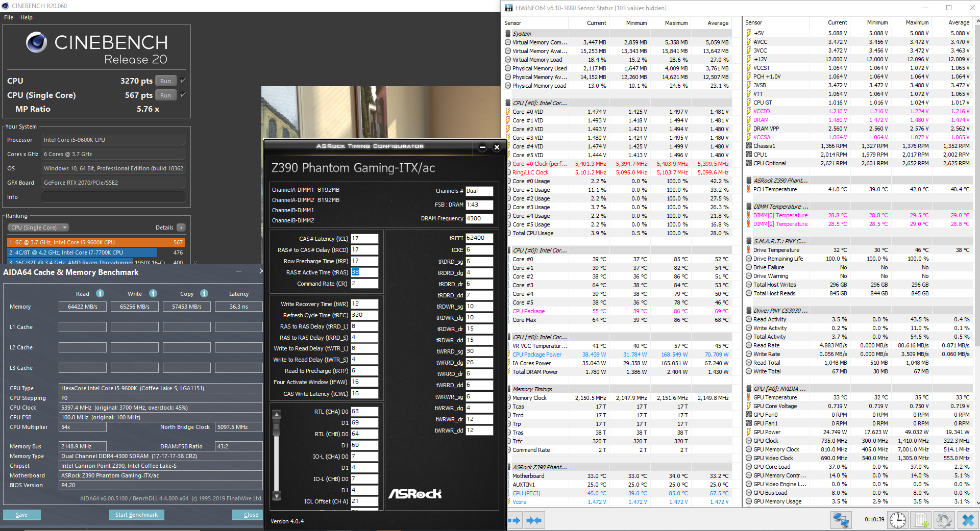The image size is (980, 531).
Task: Click the Cinebench Processor field 'Intel Core i5-9600K CPU'
Action: pos(113,140)
